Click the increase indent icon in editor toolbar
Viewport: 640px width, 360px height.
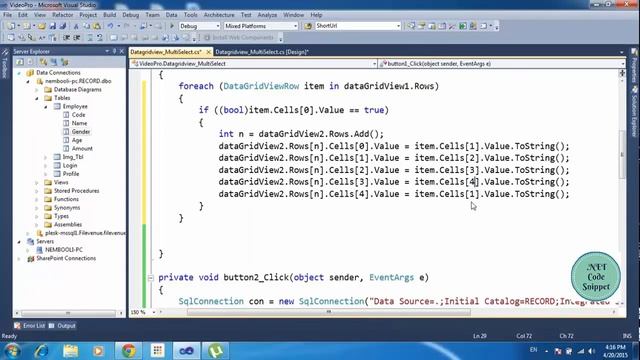[x=76, y=38]
